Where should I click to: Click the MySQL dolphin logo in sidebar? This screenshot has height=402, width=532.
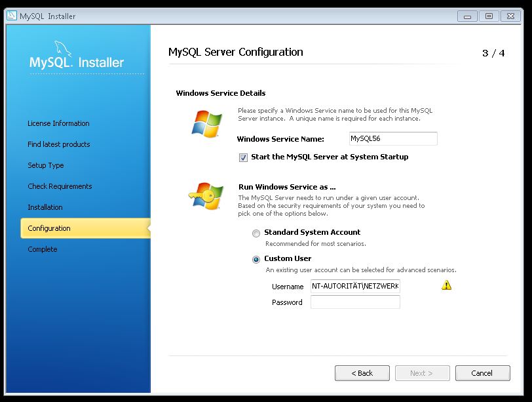click(63, 49)
